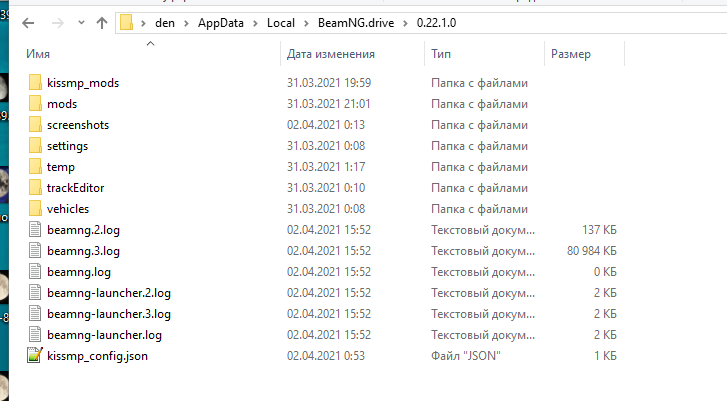
Task: Click 0 КБ size of beamng.log
Action: (605, 272)
